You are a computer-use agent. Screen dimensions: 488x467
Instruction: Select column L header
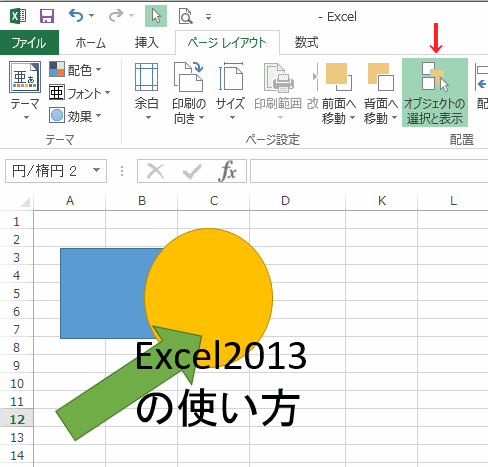[453, 201]
